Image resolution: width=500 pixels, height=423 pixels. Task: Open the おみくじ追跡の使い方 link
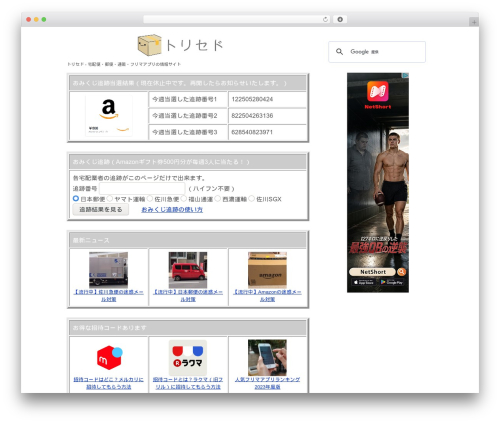pos(172,209)
